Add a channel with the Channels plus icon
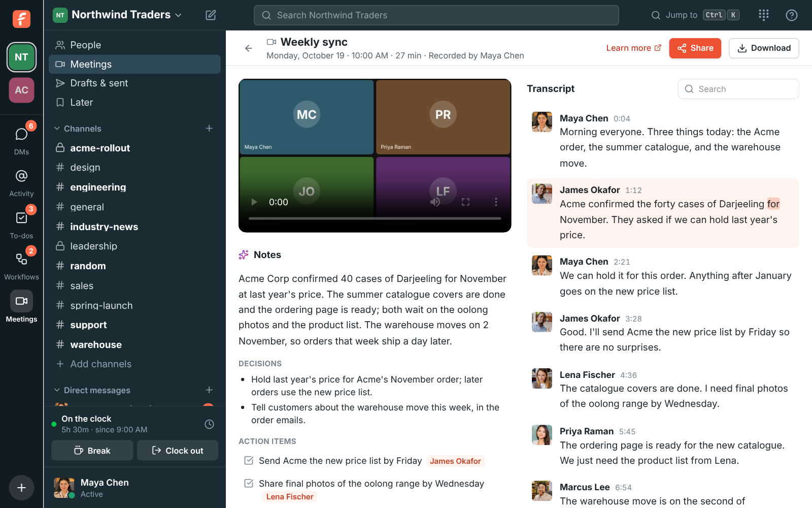Viewport: 812px width, 508px height. click(x=209, y=129)
